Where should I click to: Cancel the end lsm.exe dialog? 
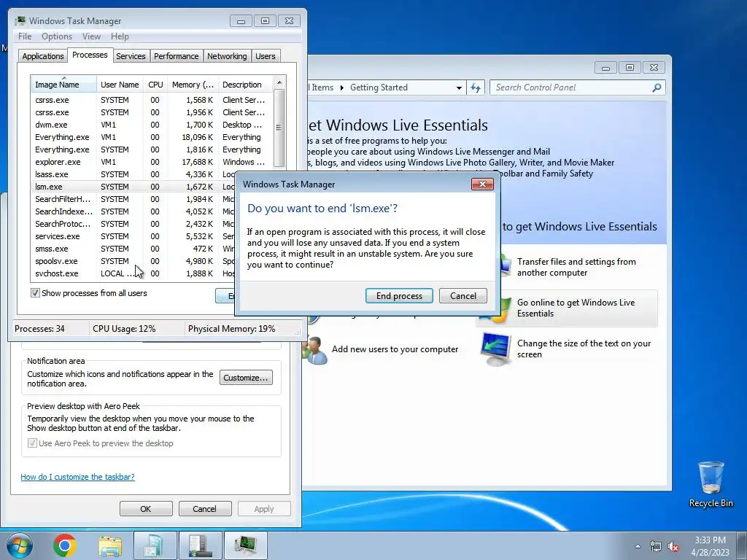[463, 296]
